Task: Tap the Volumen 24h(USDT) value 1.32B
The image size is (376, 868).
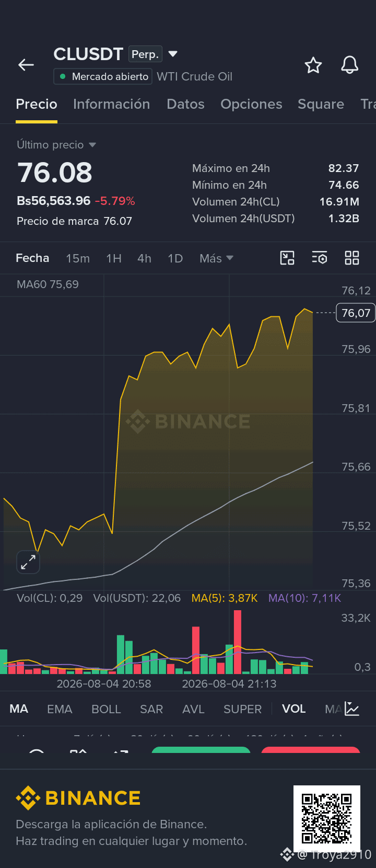Action: pyautogui.click(x=344, y=219)
